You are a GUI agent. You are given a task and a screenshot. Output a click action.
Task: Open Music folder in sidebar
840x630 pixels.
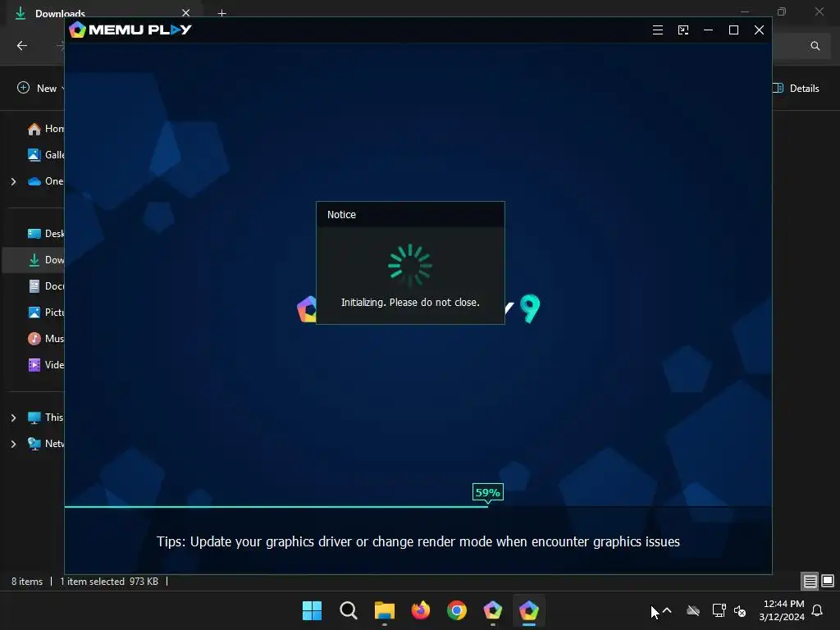(46, 339)
